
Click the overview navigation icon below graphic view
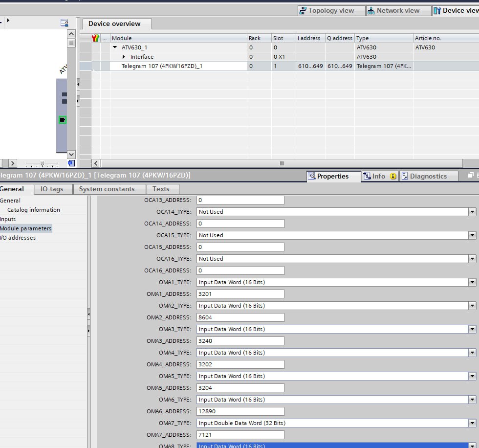pos(71,163)
